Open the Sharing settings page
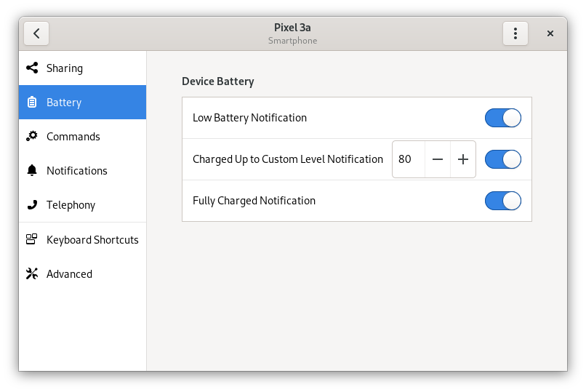 pos(83,68)
